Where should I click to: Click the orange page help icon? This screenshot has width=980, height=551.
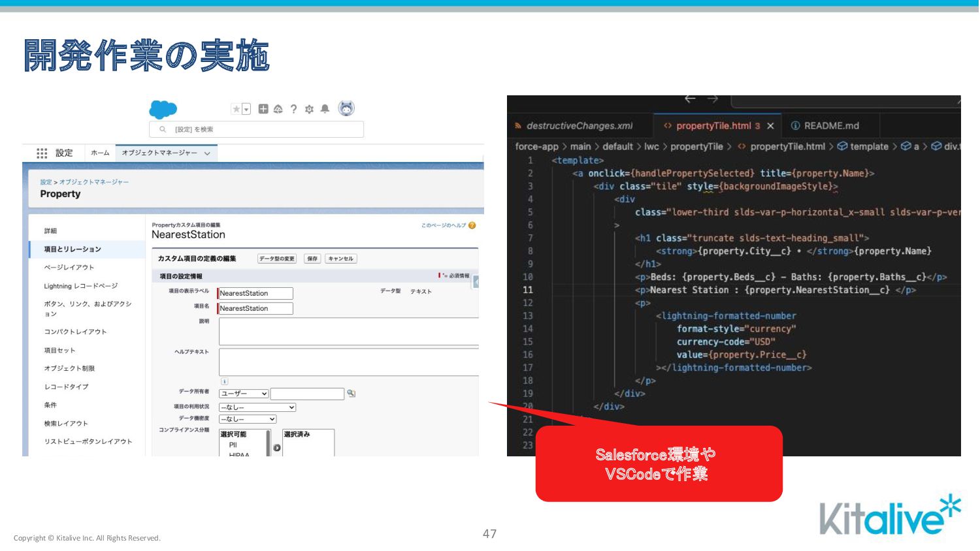click(472, 225)
